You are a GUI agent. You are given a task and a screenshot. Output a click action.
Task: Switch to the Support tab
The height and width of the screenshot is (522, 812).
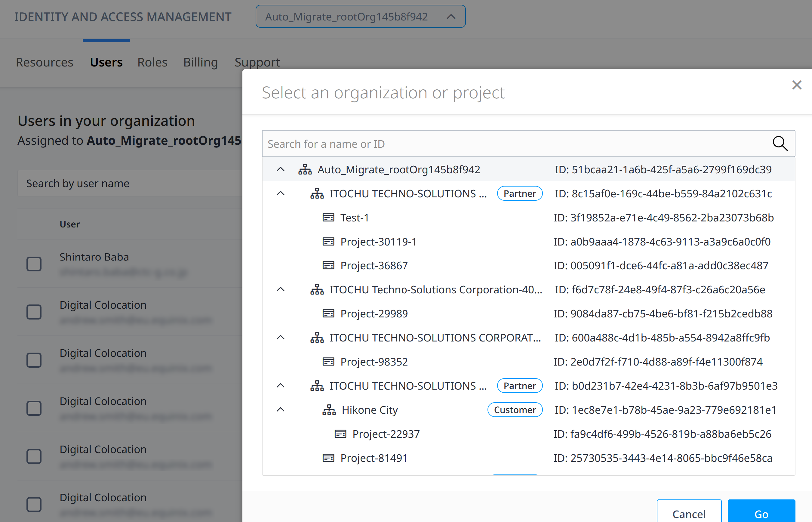[x=257, y=62]
